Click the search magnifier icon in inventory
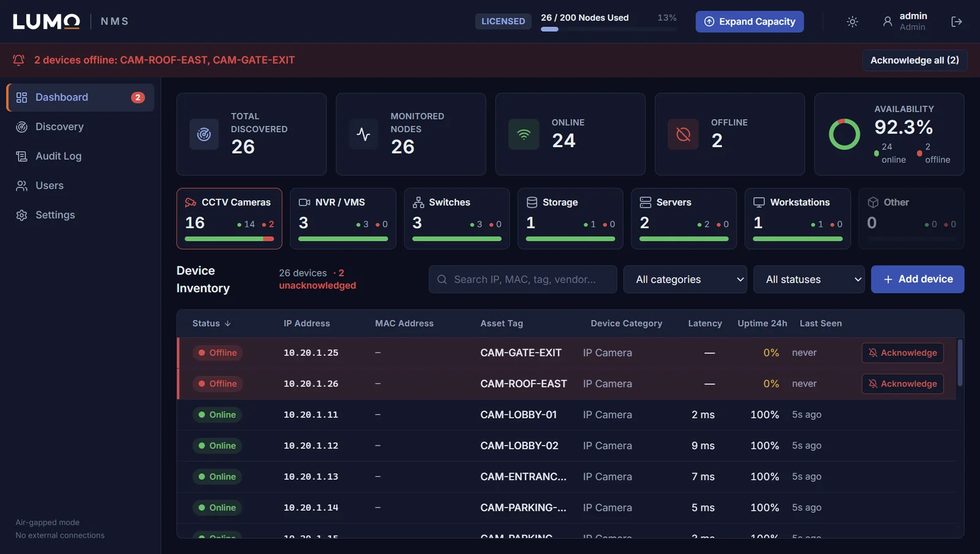The height and width of the screenshot is (554, 980). click(442, 279)
